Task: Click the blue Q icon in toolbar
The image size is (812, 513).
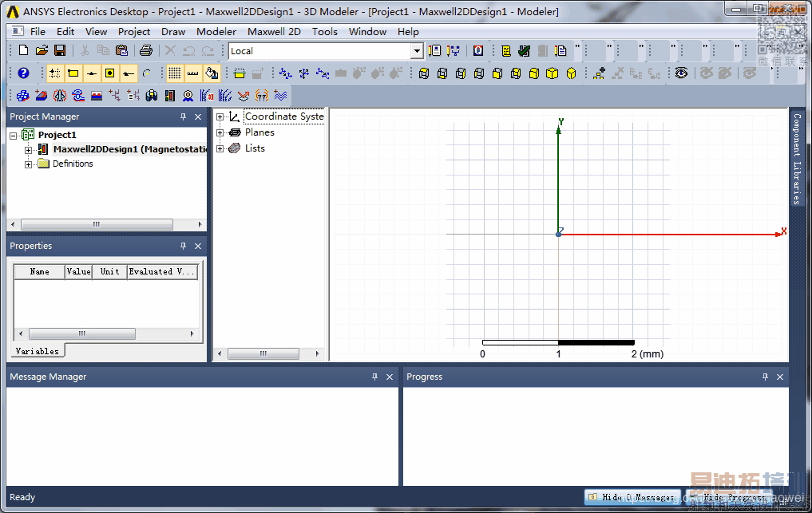Action: (478, 50)
